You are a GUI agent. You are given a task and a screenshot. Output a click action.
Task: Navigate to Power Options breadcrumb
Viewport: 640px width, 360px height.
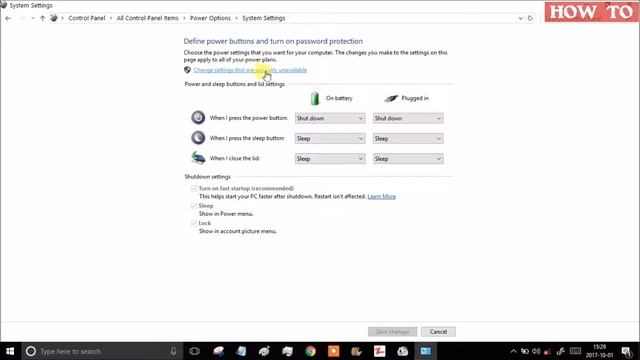coord(210,18)
